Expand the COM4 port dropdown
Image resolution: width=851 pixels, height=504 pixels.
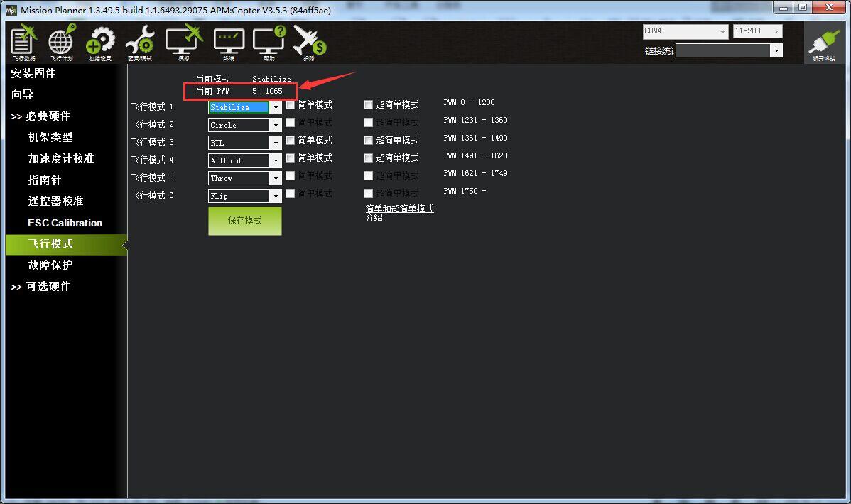click(x=722, y=32)
